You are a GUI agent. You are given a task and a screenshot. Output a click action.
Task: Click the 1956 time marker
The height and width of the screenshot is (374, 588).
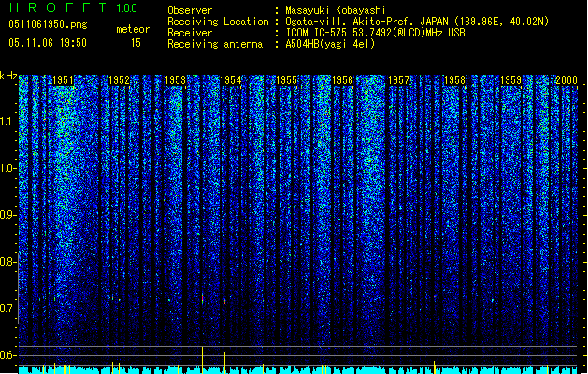(342, 80)
